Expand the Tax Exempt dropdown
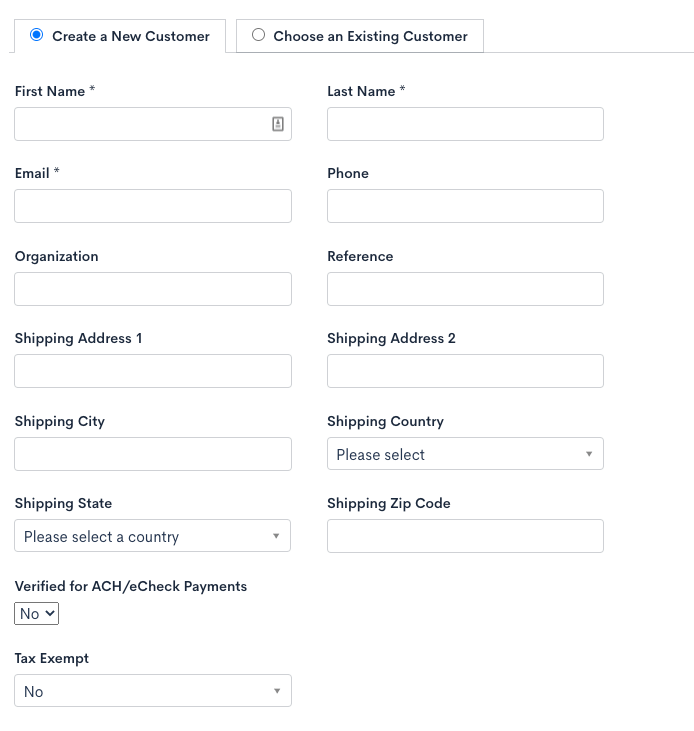The image size is (694, 731). (152, 691)
